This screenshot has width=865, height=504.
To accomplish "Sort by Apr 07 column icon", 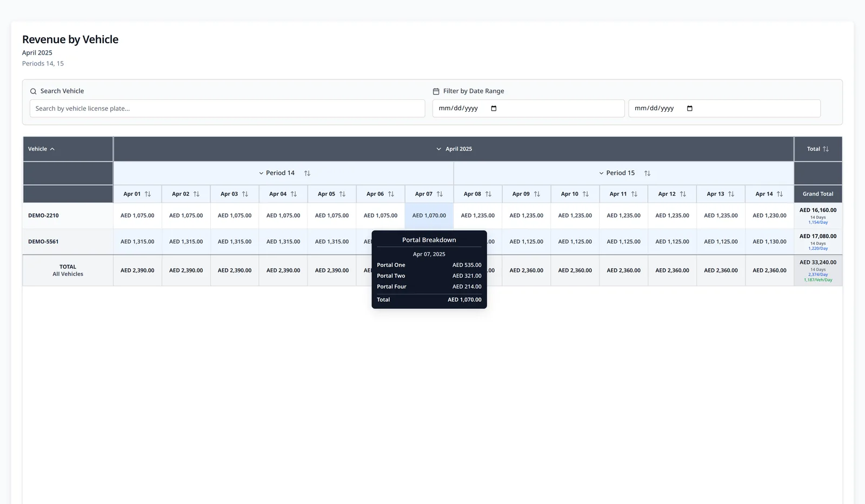I will pos(440,194).
